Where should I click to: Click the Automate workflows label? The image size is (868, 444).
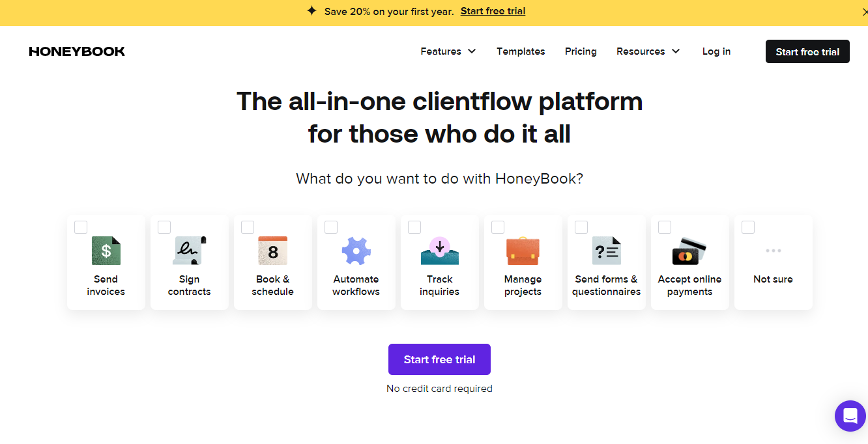click(356, 285)
